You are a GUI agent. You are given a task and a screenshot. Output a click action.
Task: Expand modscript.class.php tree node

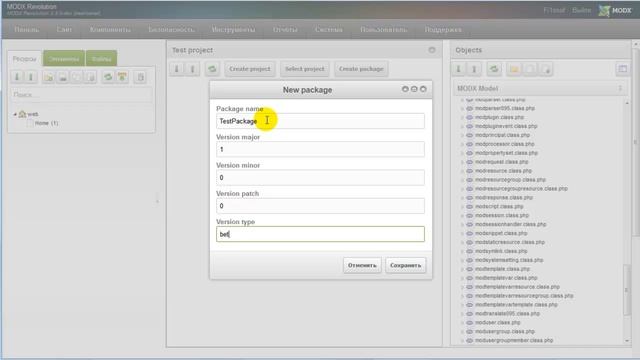[x=462, y=207]
